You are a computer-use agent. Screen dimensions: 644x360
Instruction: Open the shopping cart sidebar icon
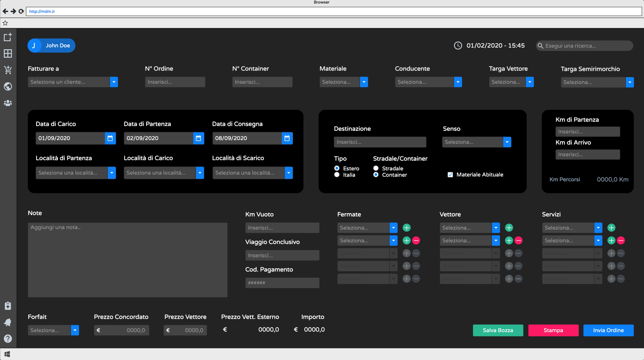point(8,70)
